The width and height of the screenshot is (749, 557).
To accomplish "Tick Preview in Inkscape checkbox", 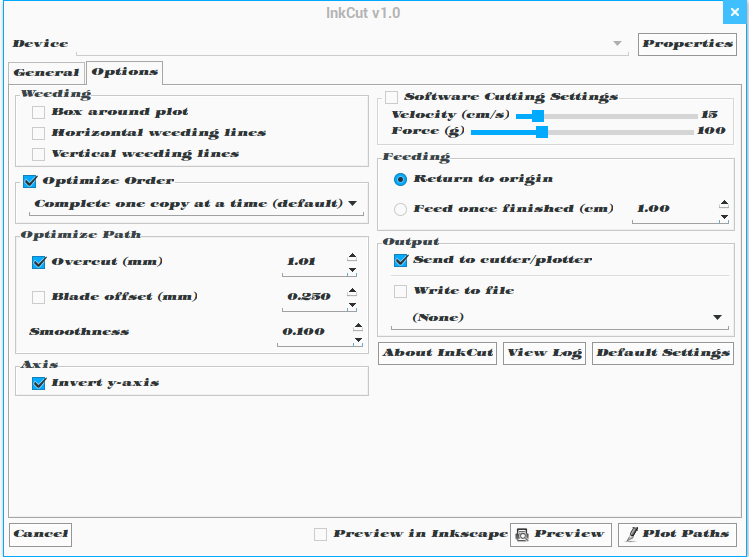I will 321,534.
